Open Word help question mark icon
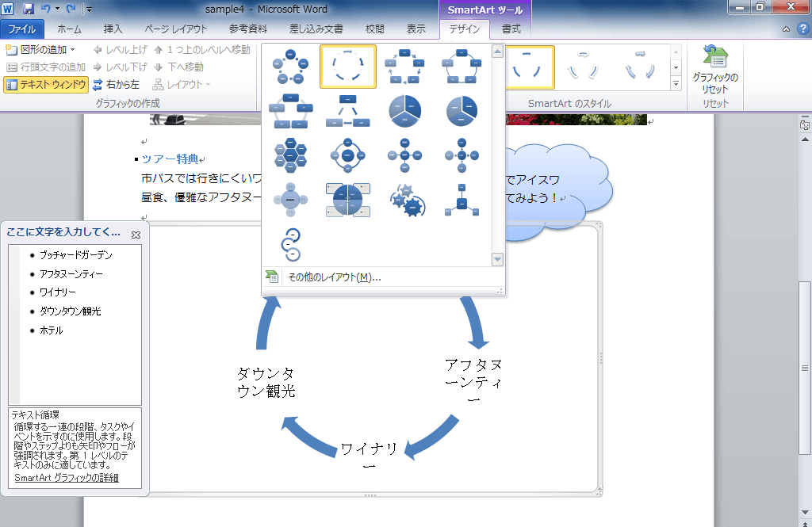This screenshot has width=812, height=527. (x=802, y=29)
